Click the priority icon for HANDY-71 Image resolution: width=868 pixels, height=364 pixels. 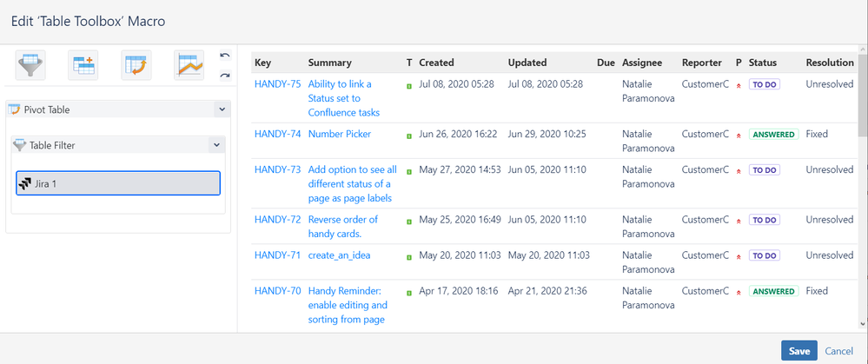point(739,257)
